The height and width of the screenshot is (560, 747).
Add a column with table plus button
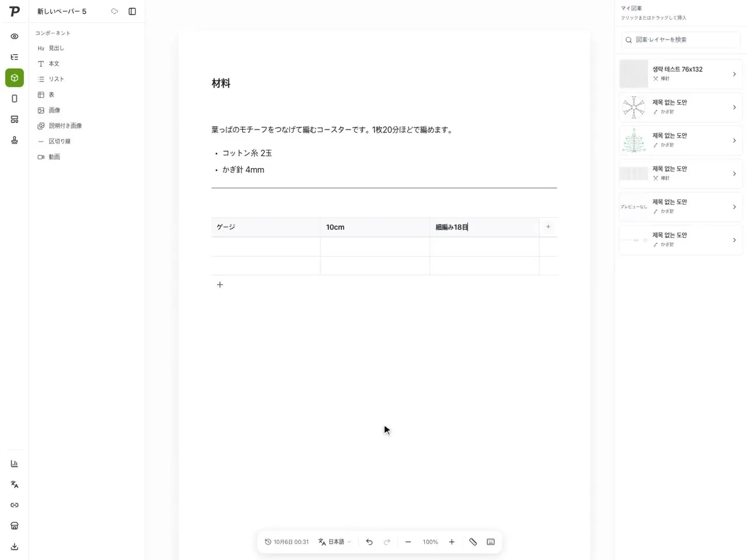click(548, 227)
